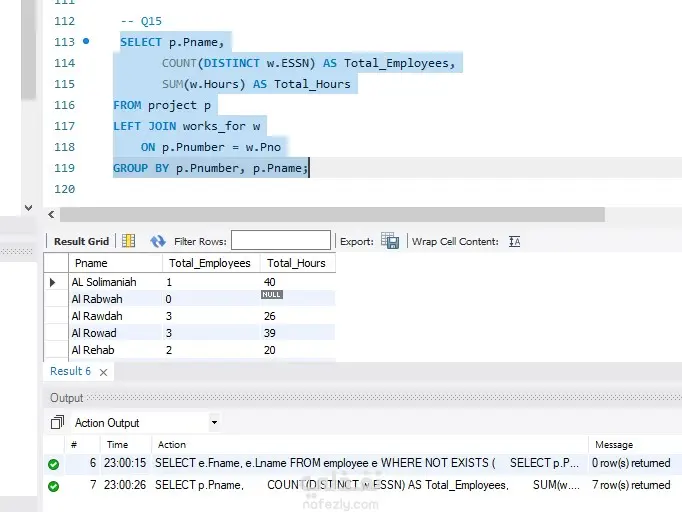Screen dimensions: 682x512
Task: Click the Action Output copy icon
Action: [x=57, y=422]
